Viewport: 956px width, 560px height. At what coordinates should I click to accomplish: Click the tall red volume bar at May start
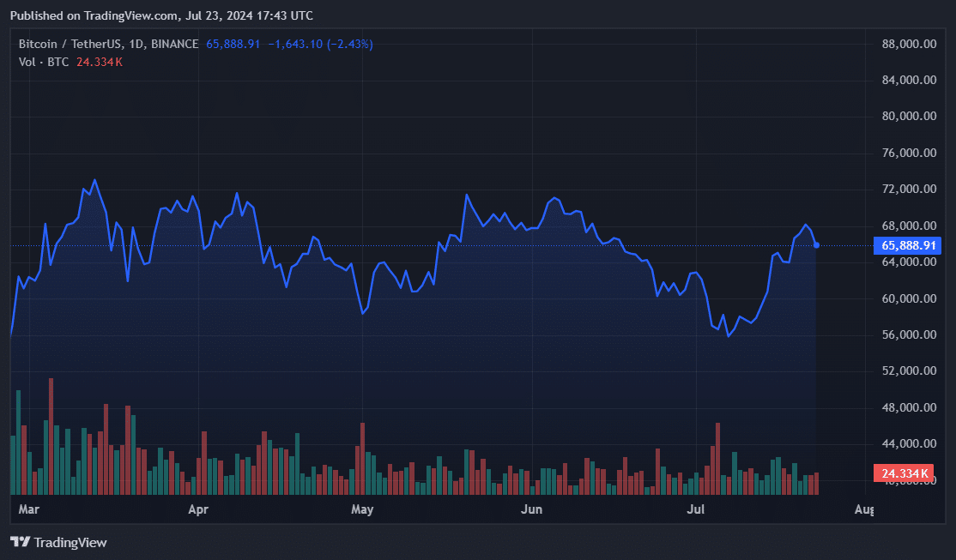point(363,458)
